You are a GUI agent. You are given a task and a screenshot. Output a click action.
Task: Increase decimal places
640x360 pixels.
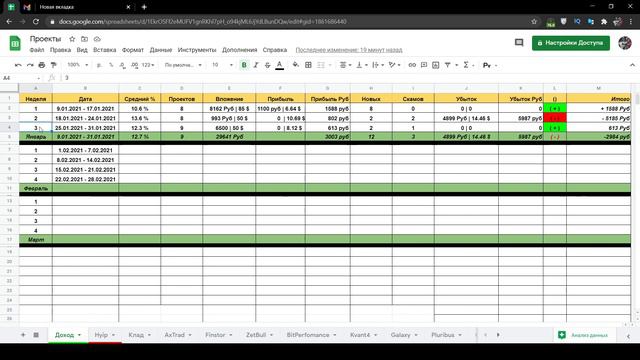[134, 65]
